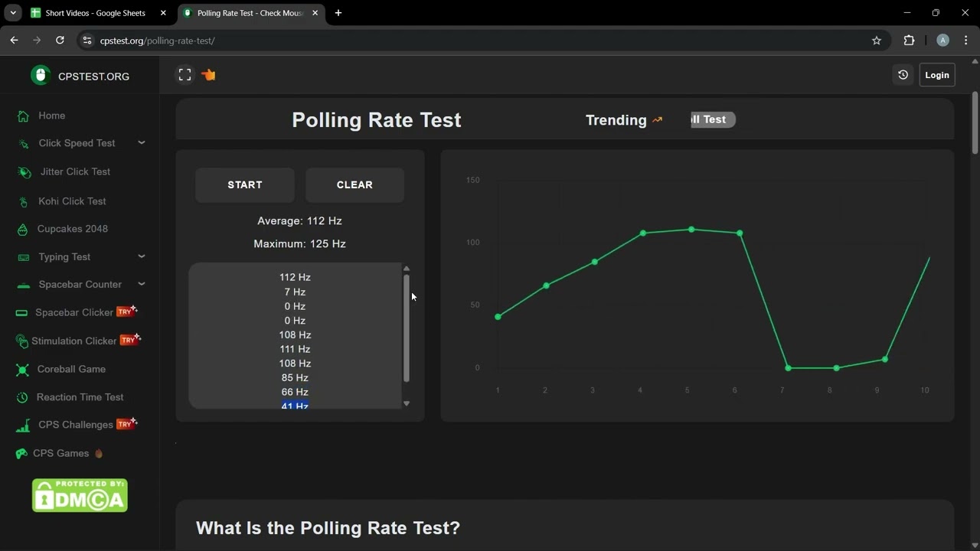Open tab search dropdown in Chrome

point(13,13)
